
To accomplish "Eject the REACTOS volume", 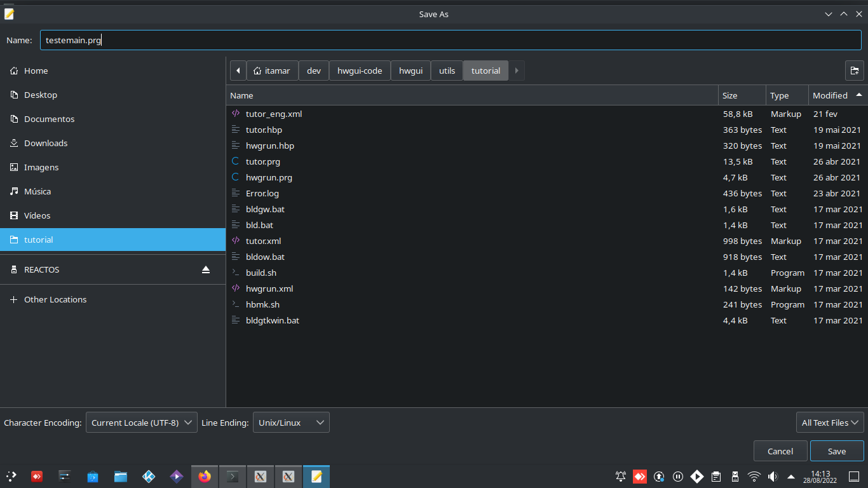I will (205, 270).
